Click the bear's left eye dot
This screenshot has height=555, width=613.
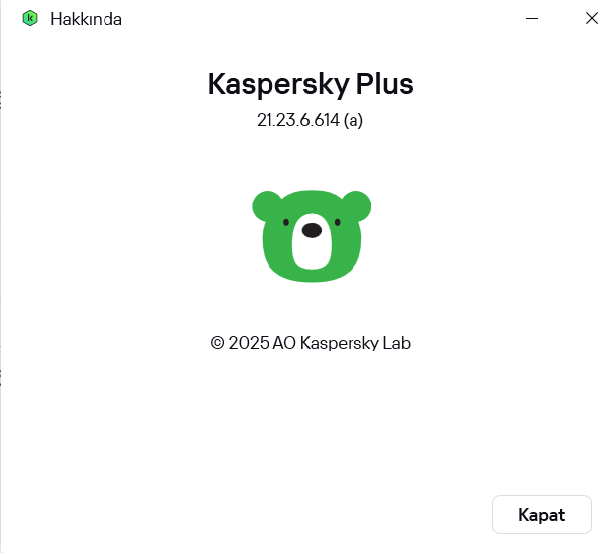pyautogui.click(x=286, y=222)
